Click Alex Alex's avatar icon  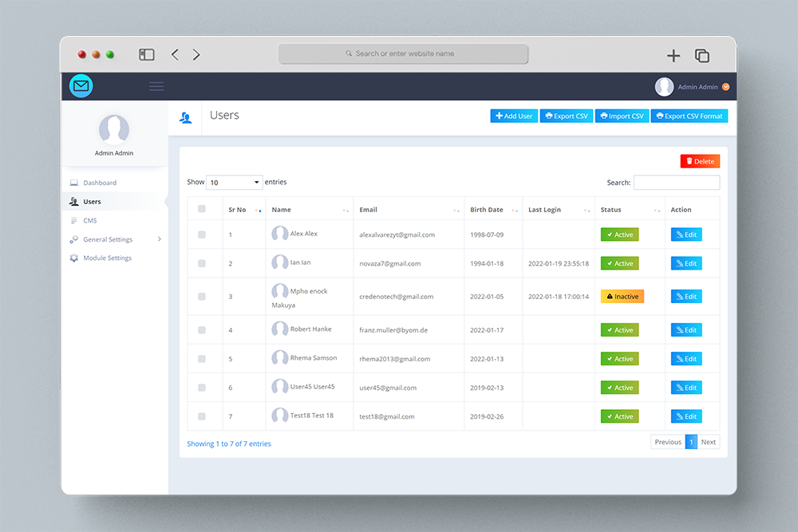click(280, 234)
